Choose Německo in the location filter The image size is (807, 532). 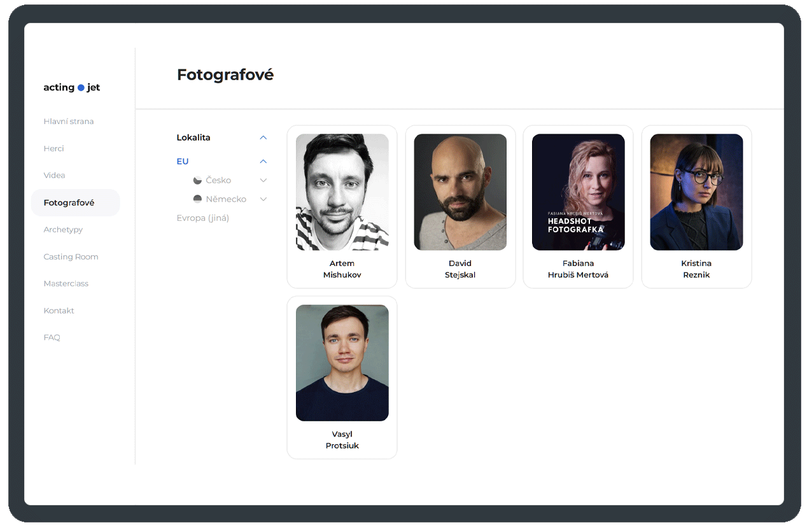pyautogui.click(x=226, y=199)
